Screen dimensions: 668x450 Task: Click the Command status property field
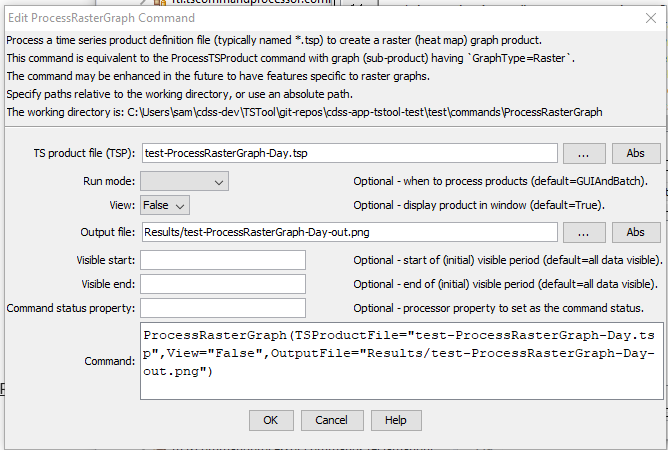point(223,308)
